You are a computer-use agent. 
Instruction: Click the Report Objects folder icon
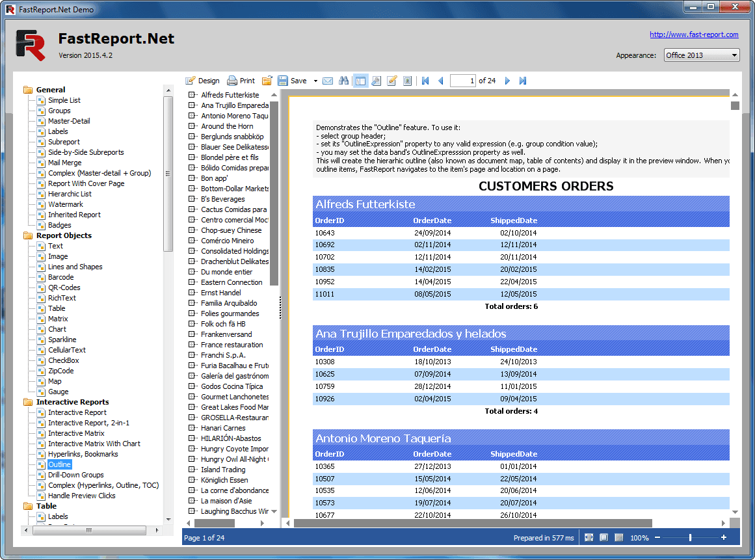[x=28, y=235]
